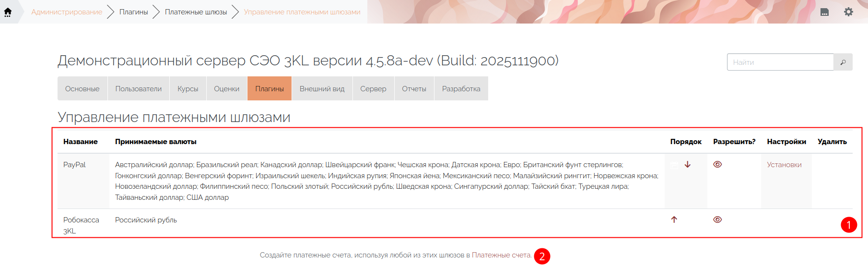The image size is (868, 269).
Task: Switch to the Сервер tab
Action: (x=373, y=89)
